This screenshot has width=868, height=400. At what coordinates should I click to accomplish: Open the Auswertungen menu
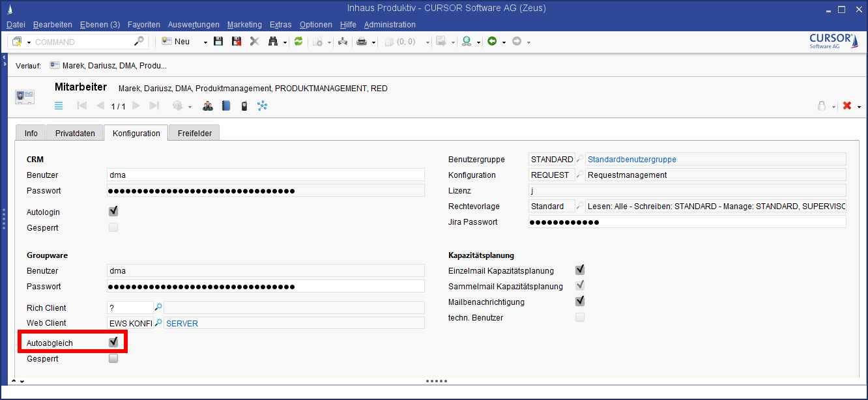pos(194,25)
